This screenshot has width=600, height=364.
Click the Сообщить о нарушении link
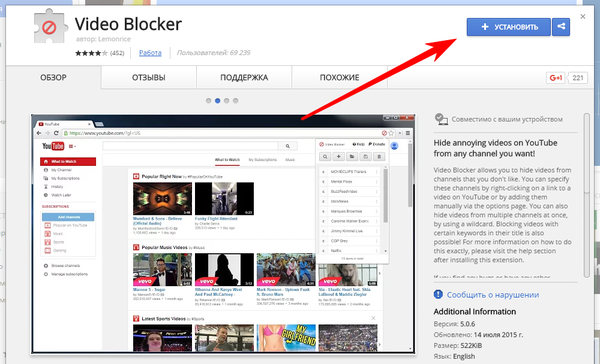tap(493, 295)
